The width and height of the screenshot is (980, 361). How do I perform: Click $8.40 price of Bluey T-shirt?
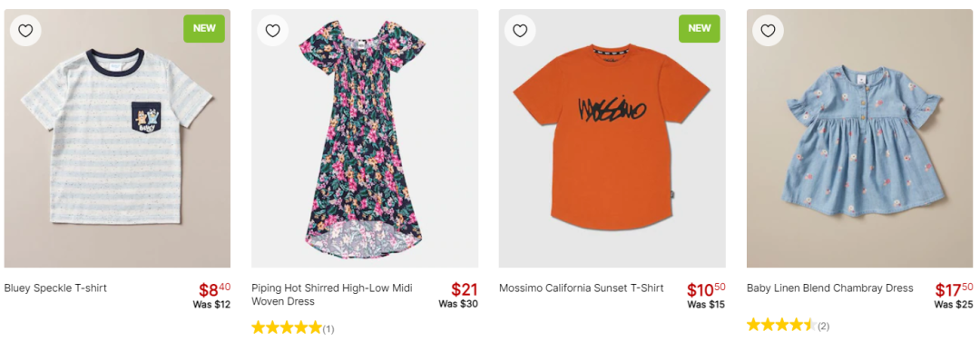click(214, 290)
